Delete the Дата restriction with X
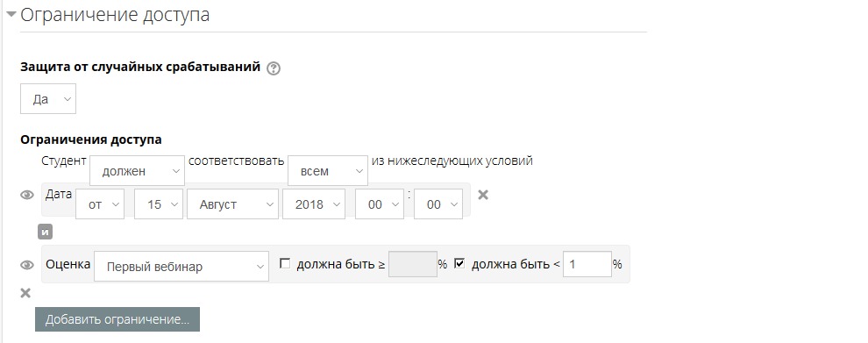Image resolution: width=868 pixels, height=343 pixels. click(x=483, y=195)
